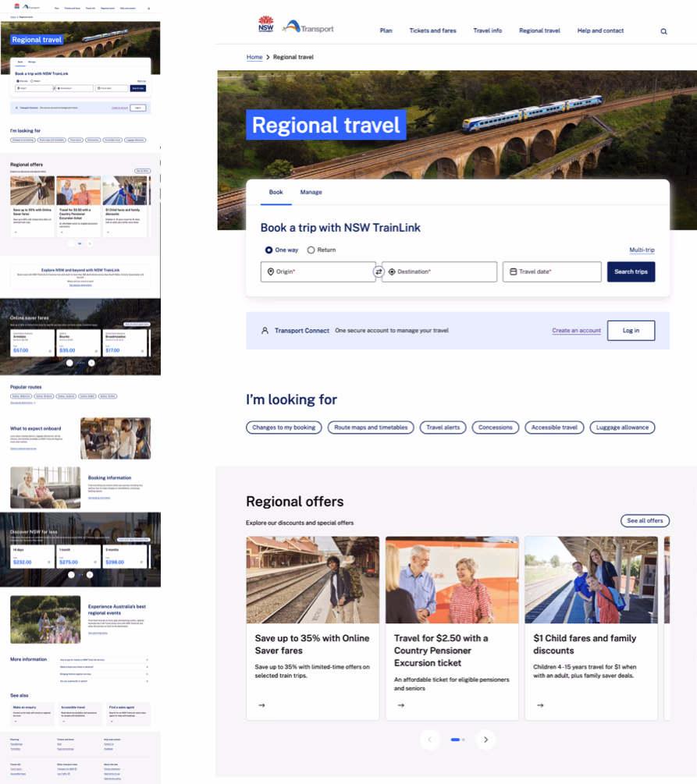Switch to the Manage tab in the enlarged booking panel
697x784 pixels.
click(x=311, y=193)
